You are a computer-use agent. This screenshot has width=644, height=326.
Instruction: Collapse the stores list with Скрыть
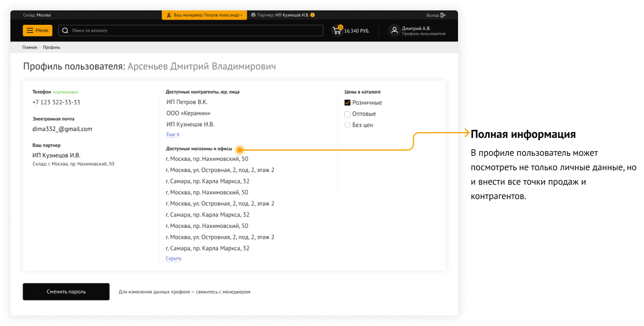[173, 258]
